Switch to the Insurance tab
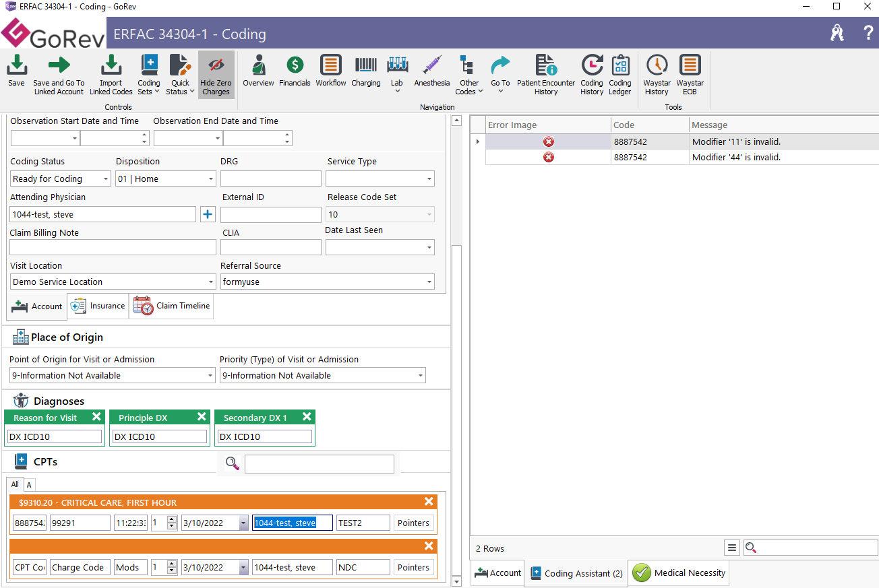This screenshot has width=879, height=588. point(98,306)
